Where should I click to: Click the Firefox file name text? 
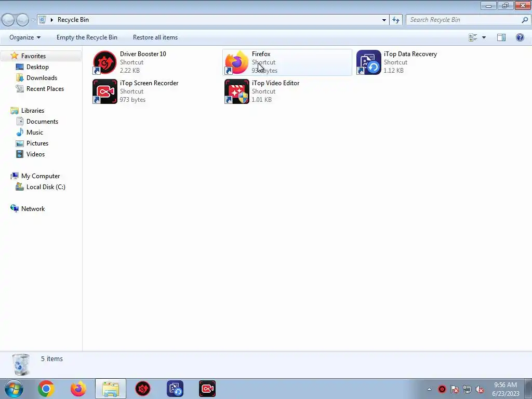click(x=261, y=54)
